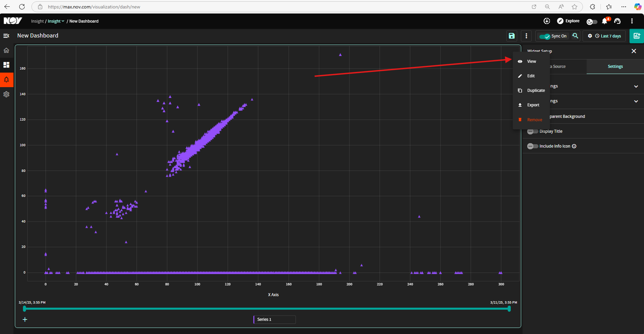The height and width of the screenshot is (334, 644).
Task: Click the save dashboard icon
Action: [x=512, y=36]
